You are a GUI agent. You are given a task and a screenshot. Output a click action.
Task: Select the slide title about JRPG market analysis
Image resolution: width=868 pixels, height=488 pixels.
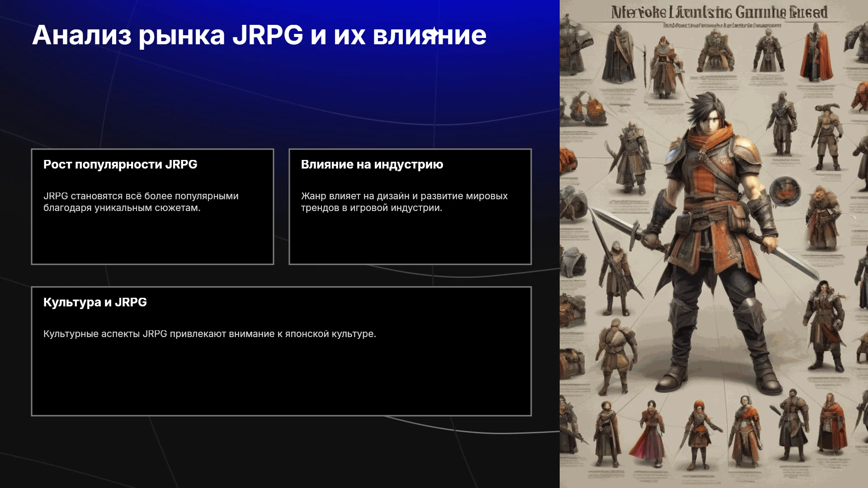click(x=259, y=35)
